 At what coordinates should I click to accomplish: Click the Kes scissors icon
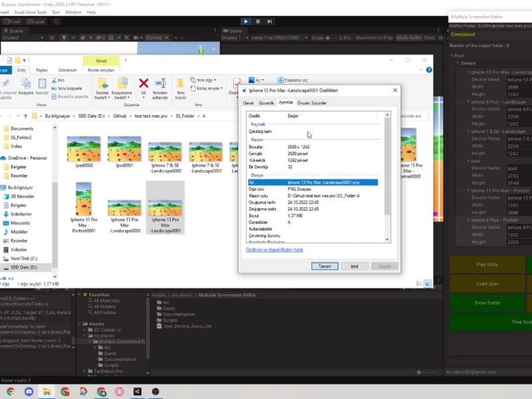(55, 80)
